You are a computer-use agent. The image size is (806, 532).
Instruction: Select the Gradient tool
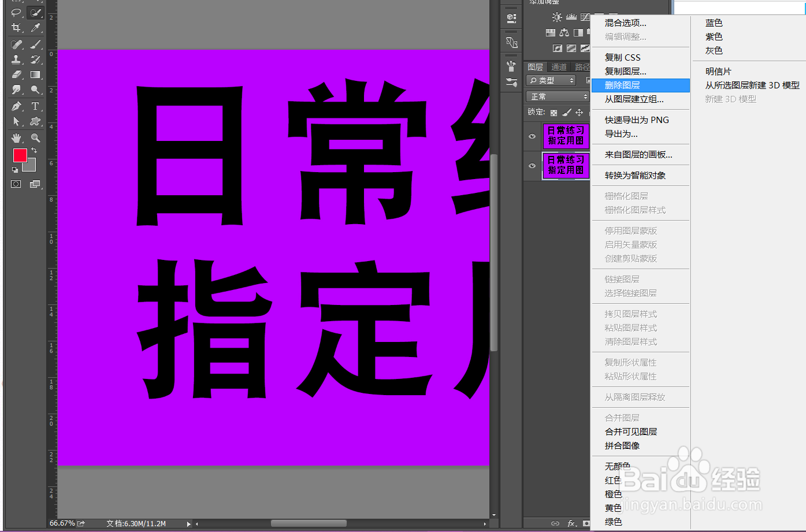click(x=35, y=75)
